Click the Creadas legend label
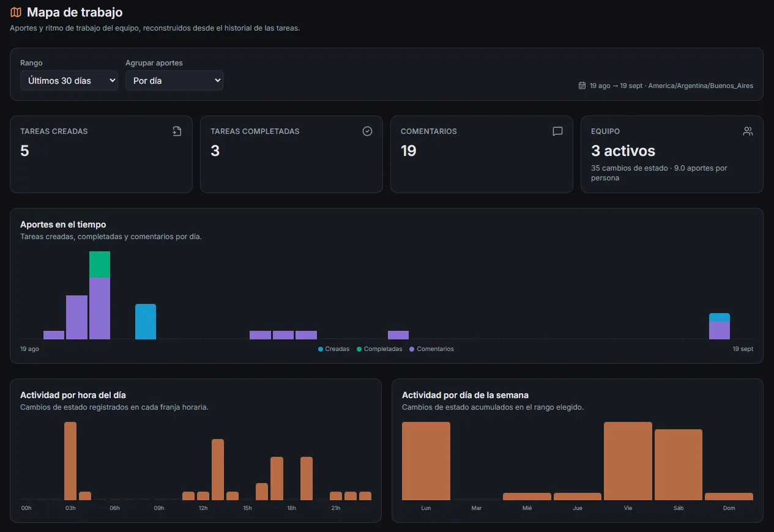The image size is (774, 532). [337, 349]
